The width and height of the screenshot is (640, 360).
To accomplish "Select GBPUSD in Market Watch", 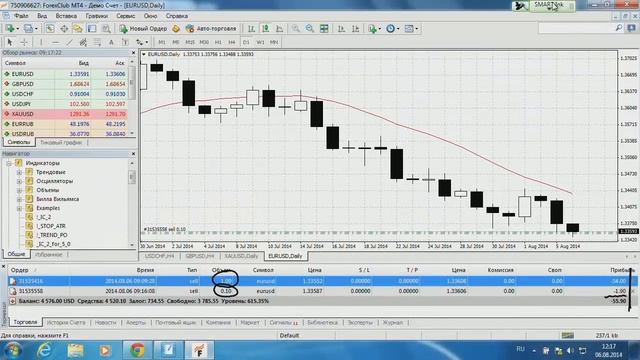I will pos(64,84).
